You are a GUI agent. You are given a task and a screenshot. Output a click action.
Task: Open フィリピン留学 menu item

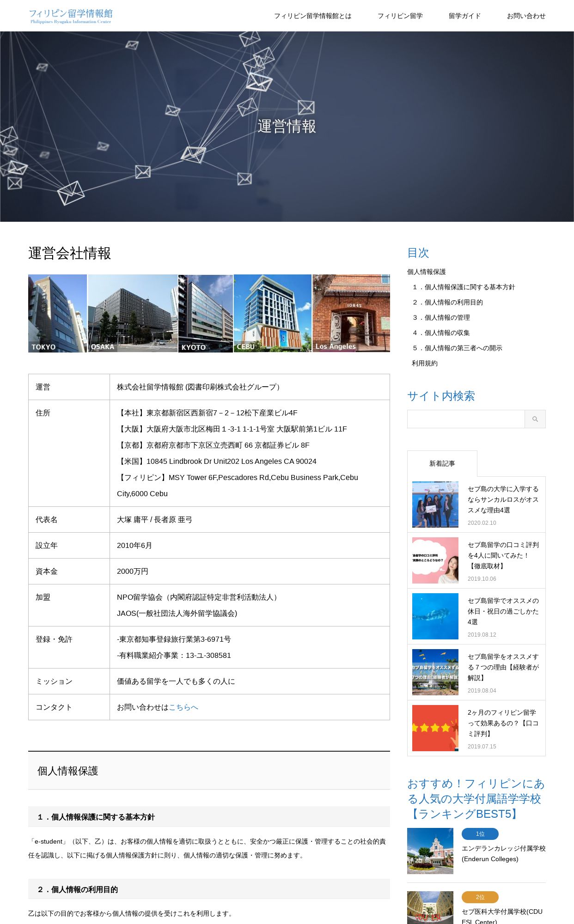(400, 16)
